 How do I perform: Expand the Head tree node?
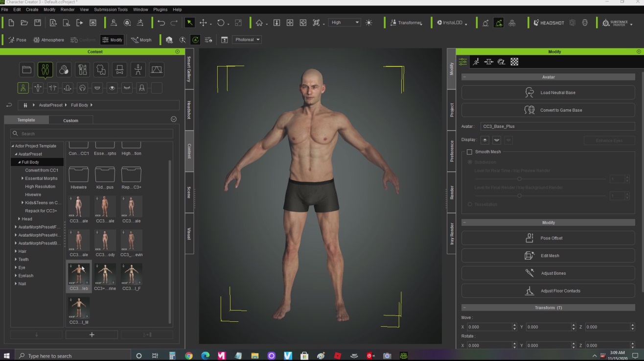19,219
